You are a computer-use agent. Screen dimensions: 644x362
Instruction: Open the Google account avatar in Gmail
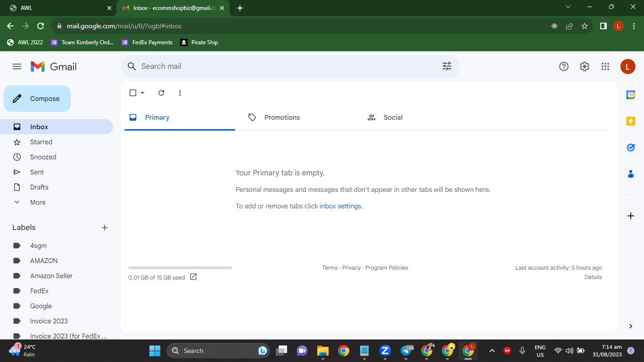coord(627,66)
